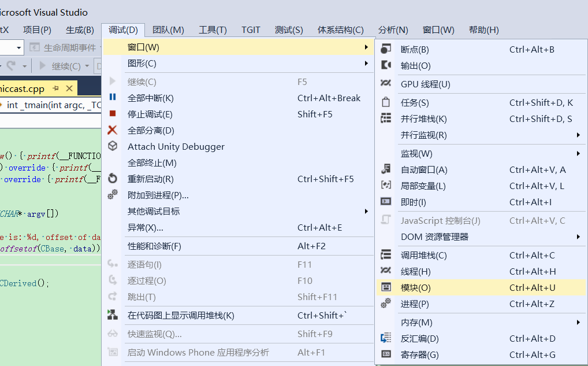Click the code map call stack icon

113,315
